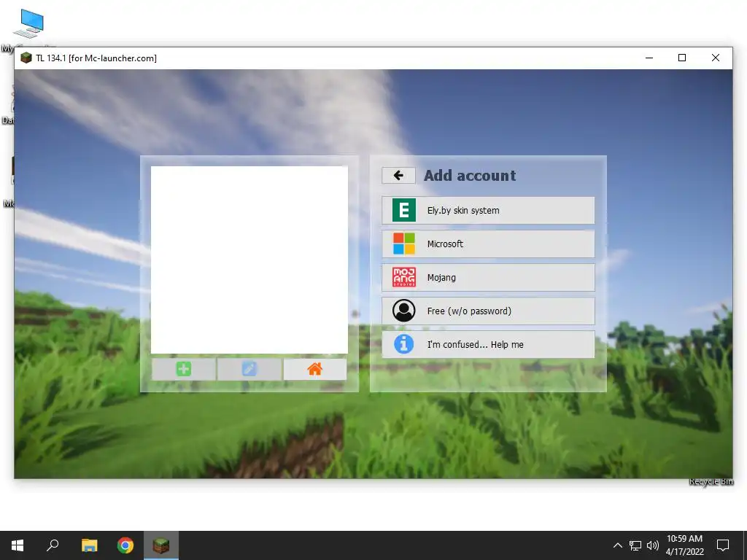Image resolution: width=747 pixels, height=560 pixels.
Task: Close the TL 134.1 launcher window
Action: (716, 58)
